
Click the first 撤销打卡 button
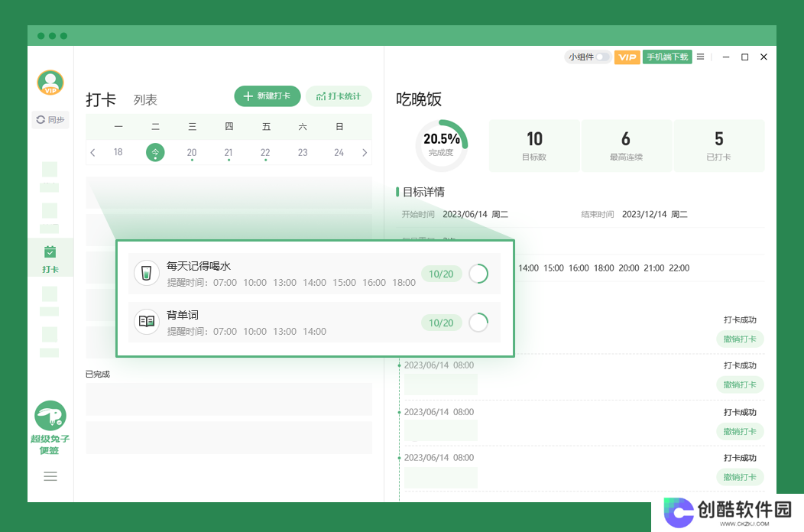click(x=740, y=339)
